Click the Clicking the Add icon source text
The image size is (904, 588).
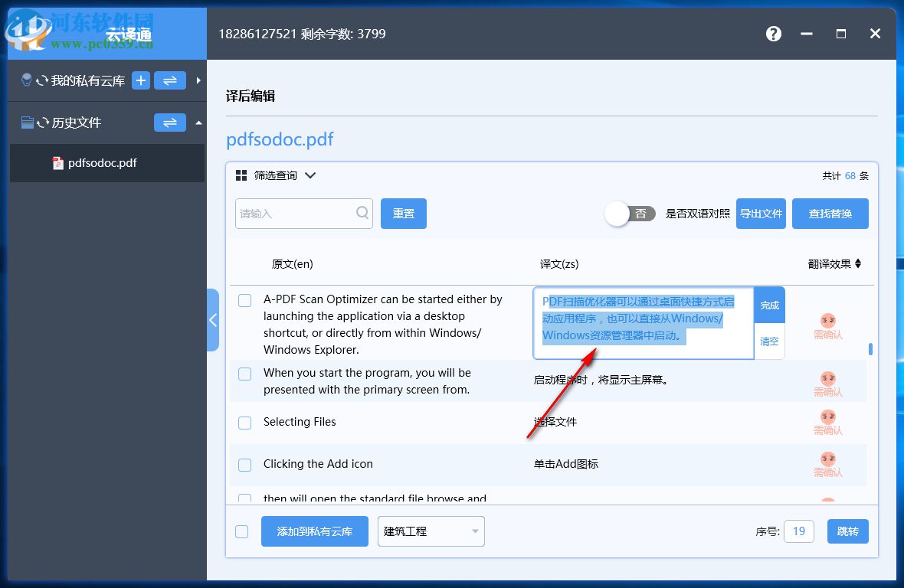click(x=318, y=464)
